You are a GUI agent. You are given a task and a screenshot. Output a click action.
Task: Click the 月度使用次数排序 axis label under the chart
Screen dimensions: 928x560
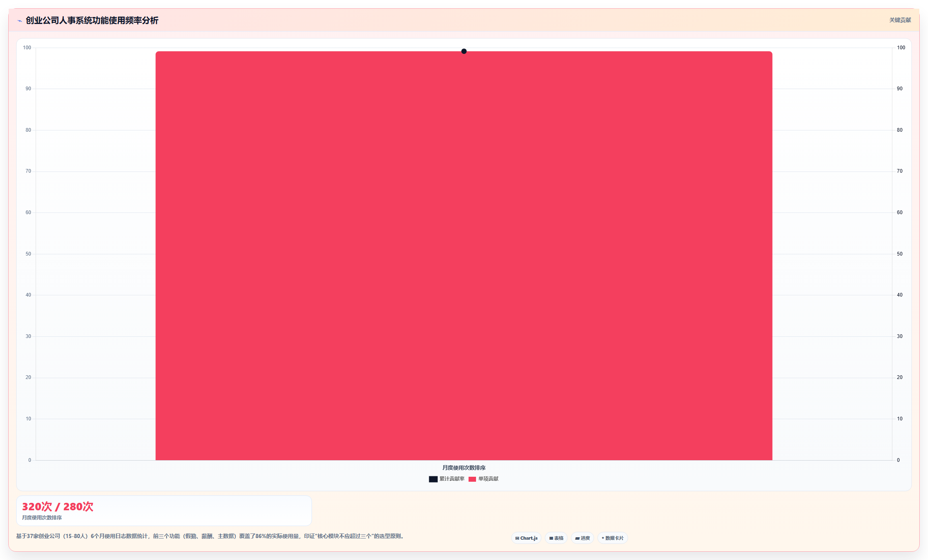click(464, 468)
